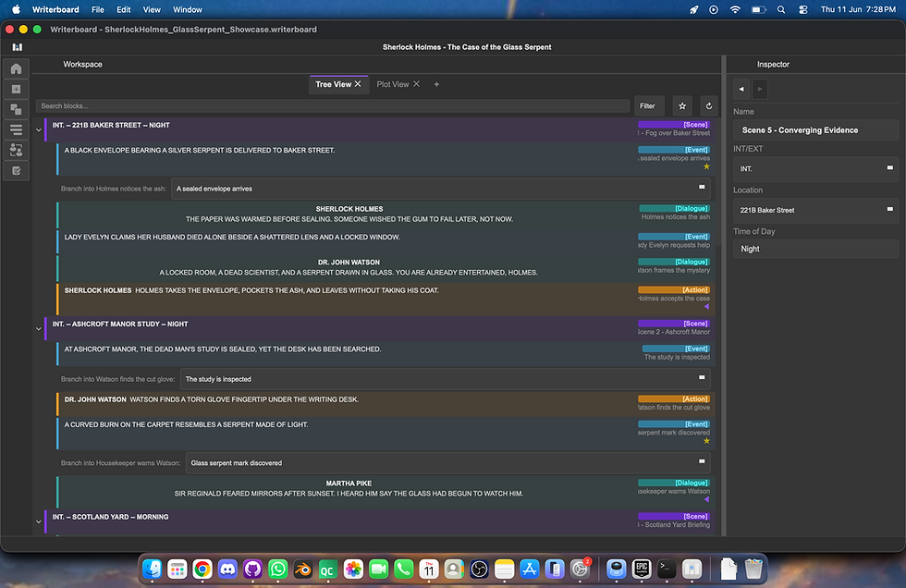Open branch dropdown 'The study is inspected'

click(x=445, y=379)
